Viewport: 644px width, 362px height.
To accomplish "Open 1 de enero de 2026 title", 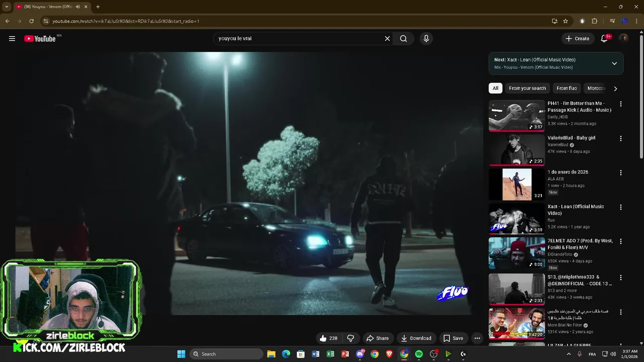I will click(x=568, y=172).
